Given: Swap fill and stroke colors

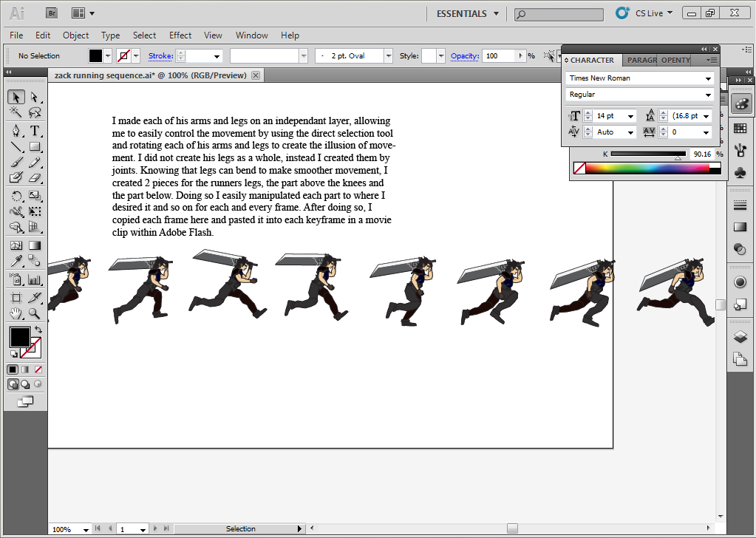Looking at the screenshot, I should coord(38,330).
